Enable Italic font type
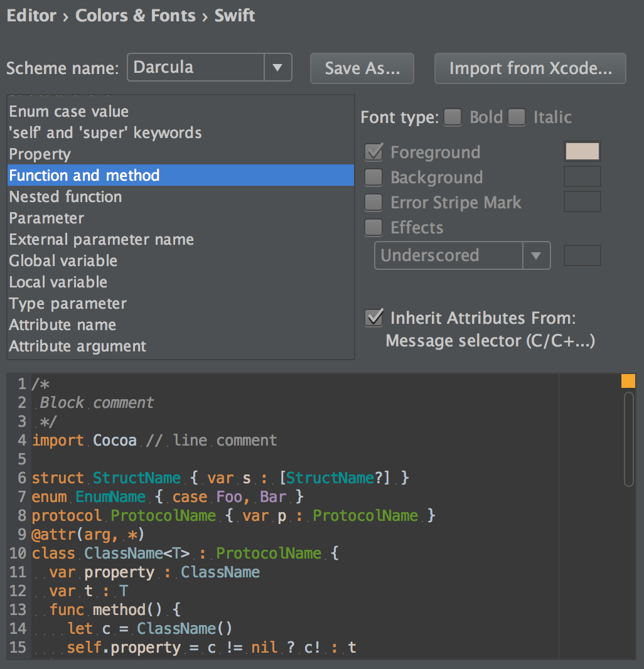Screen dimensions: 644x669 coord(516,117)
